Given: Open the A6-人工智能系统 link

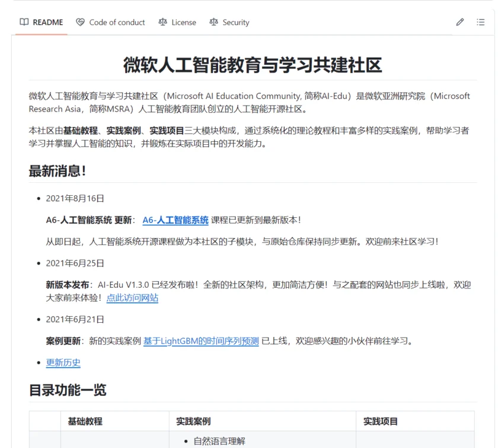Looking at the screenshot, I should pyautogui.click(x=175, y=220).
